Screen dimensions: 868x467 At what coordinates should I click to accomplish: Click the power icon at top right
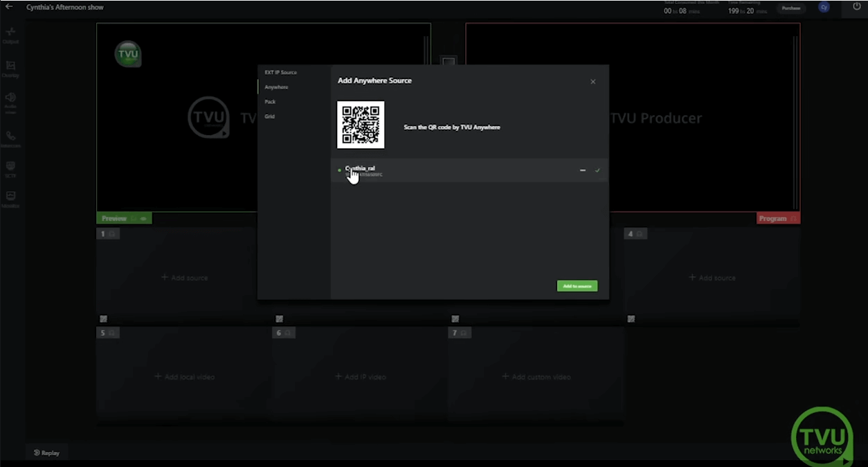(x=856, y=7)
